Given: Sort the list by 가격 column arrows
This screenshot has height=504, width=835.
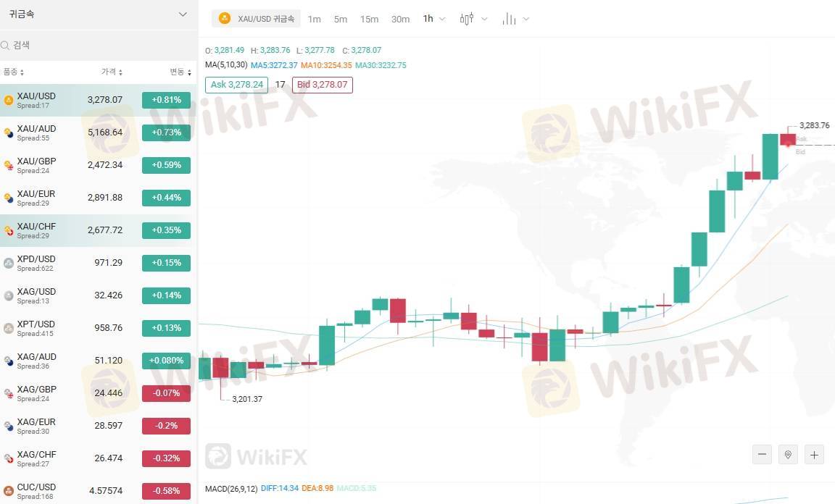Looking at the screenshot, I should [120, 72].
